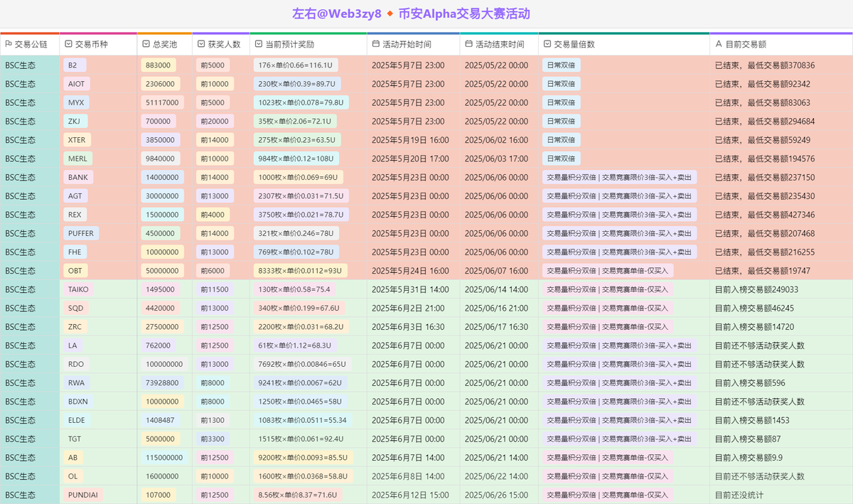The width and height of the screenshot is (853, 504).
Task: Select the TGT token tag
Action: click(x=75, y=439)
